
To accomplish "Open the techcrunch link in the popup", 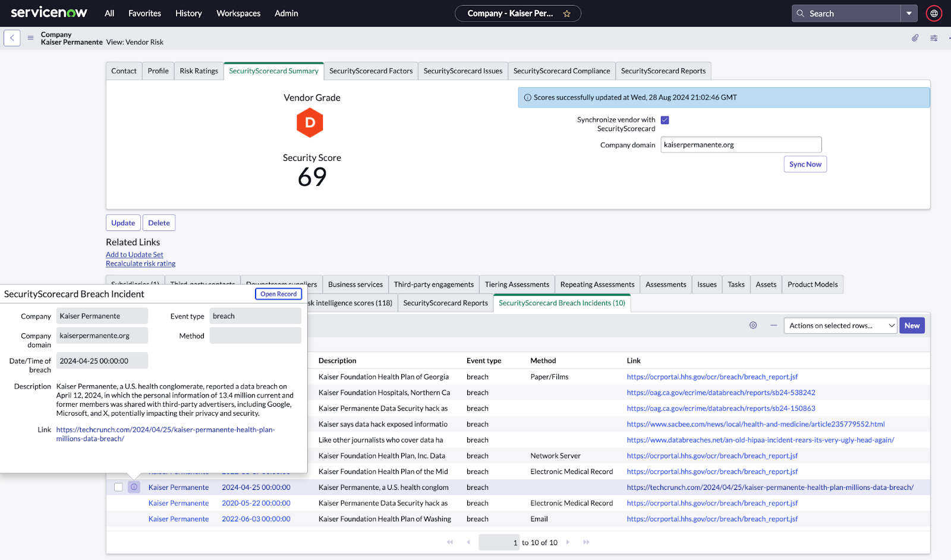I will 165,434.
